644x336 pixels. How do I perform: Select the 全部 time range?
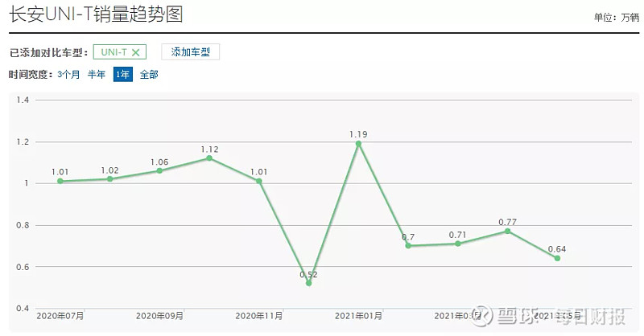(149, 74)
